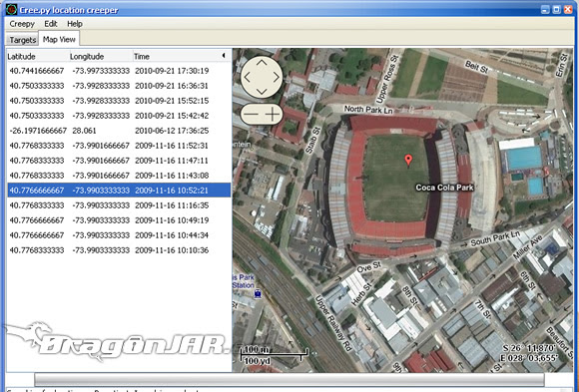Click the Upper Ross St label
Image resolution: width=579 pixels, height=392 pixels.
[387, 79]
